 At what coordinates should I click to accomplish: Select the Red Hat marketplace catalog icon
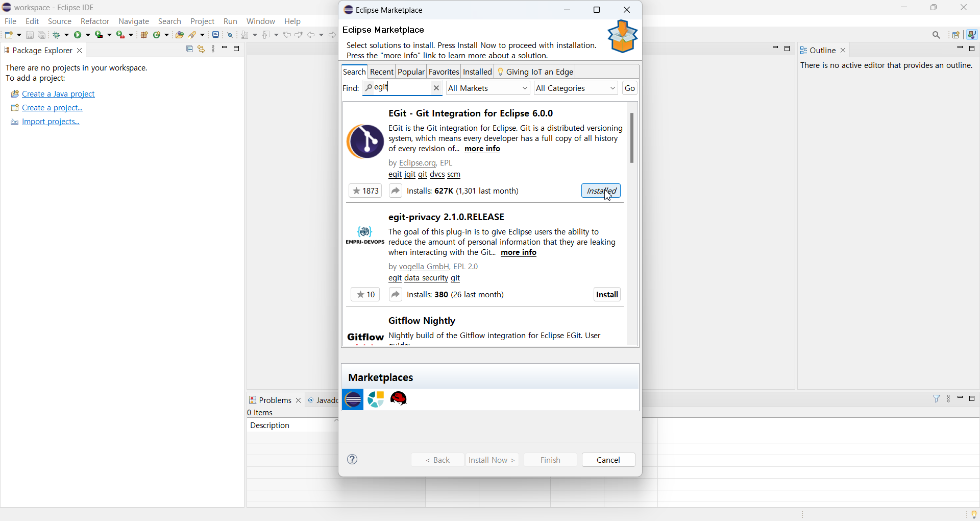coord(399,399)
